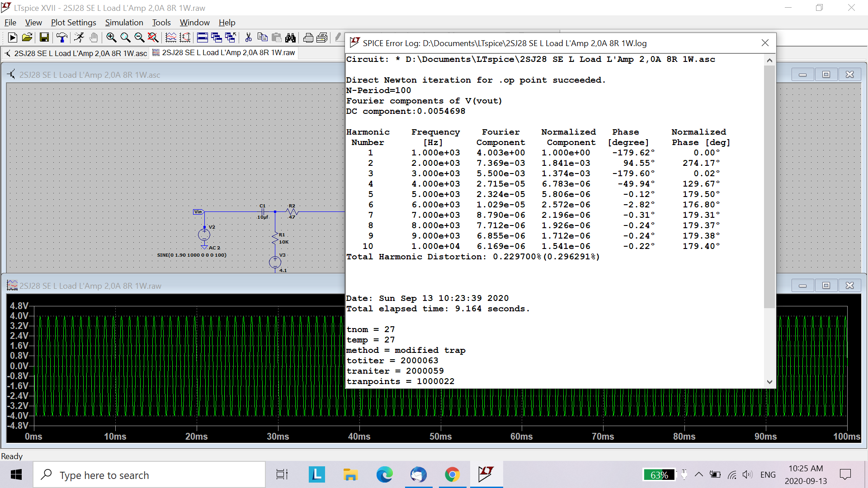Open the View menu
Image resolution: width=868 pixels, height=488 pixels.
tap(33, 22)
